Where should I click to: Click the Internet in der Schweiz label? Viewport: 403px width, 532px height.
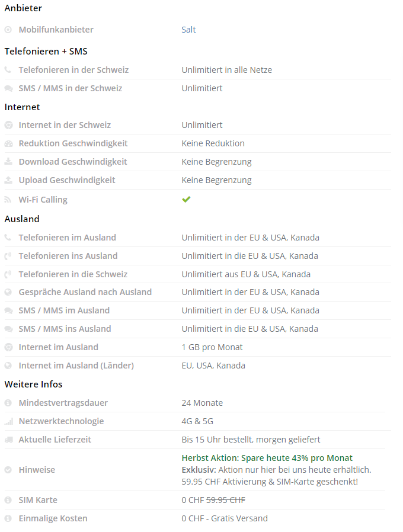tap(65, 125)
